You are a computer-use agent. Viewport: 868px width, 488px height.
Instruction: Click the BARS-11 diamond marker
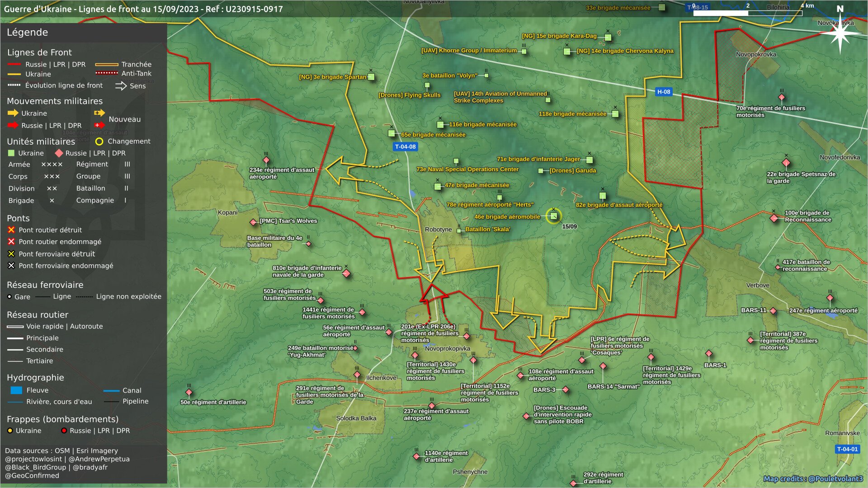[774, 311]
